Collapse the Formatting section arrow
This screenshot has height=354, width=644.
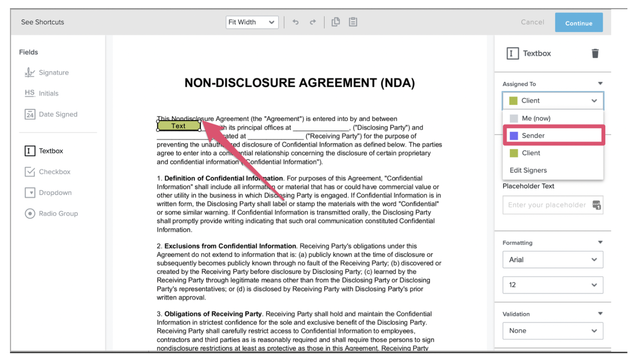600,242
